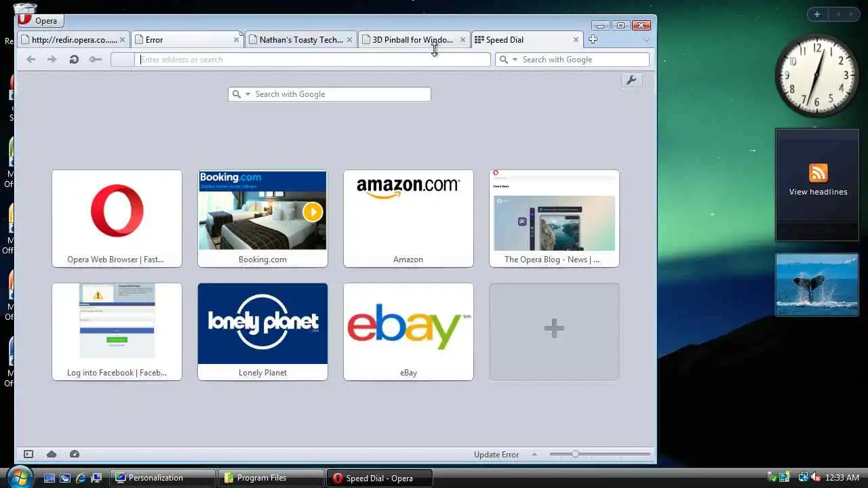Expand arrow next to Update Error
This screenshot has height=488, width=868.
click(534, 455)
